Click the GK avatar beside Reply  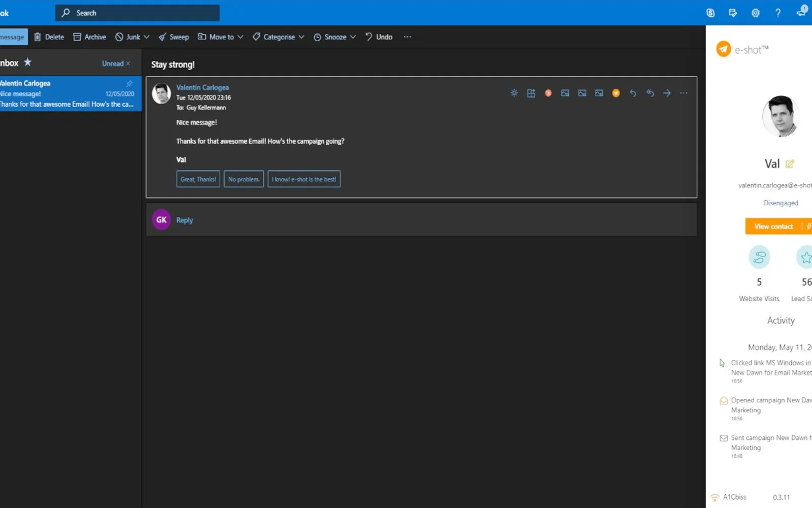click(161, 219)
